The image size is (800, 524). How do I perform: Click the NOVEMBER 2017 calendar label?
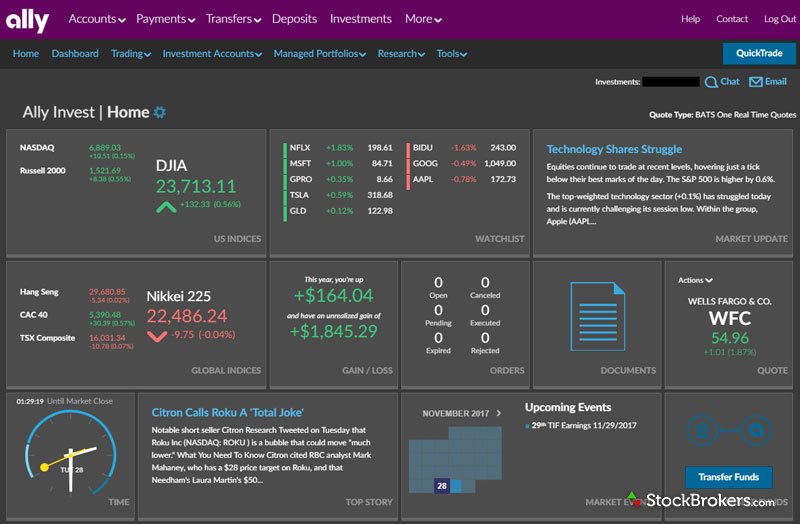456,413
